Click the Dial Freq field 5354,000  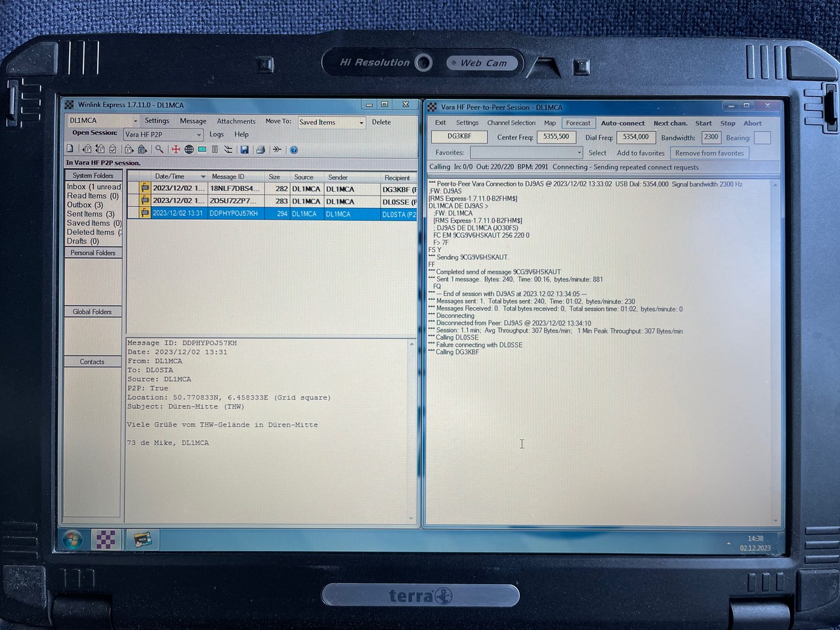[636, 137]
